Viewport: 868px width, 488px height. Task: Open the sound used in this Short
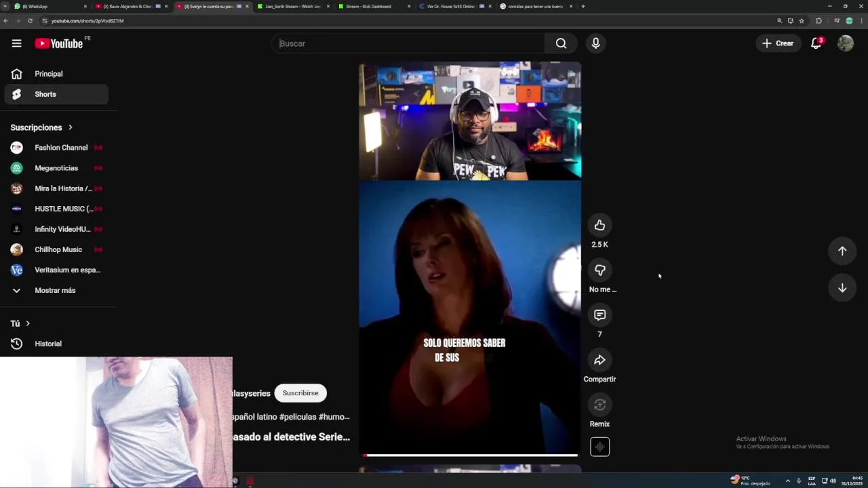599,447
